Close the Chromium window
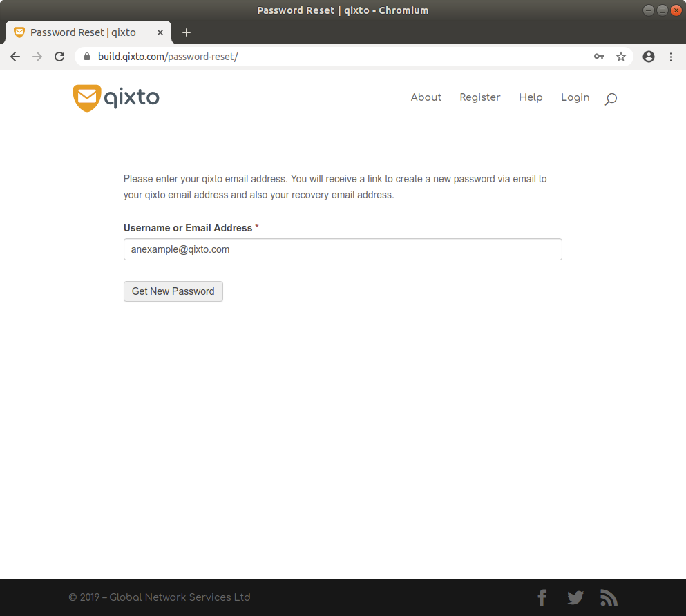 click(x=676, y=10)
